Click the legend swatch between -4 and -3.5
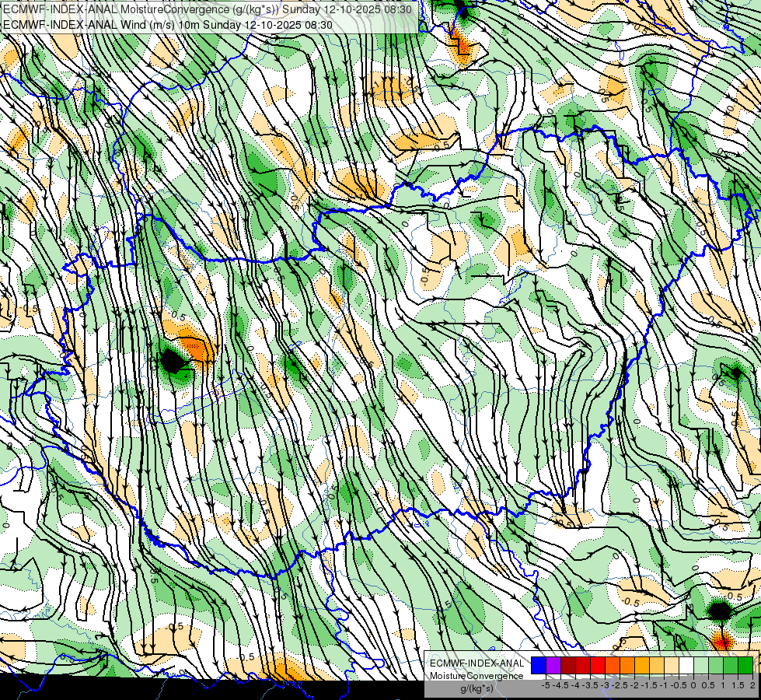Screen dimensions: 761x700 [583, 665]
